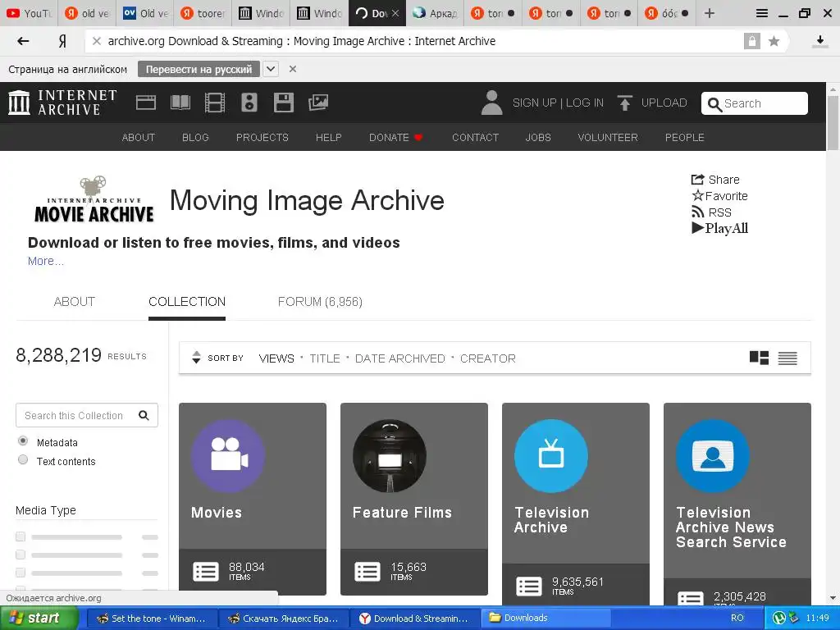This screenshot has height=630, width=840.
Task: Sort by DATE ARCHIVED
Action: coord(399,358)
